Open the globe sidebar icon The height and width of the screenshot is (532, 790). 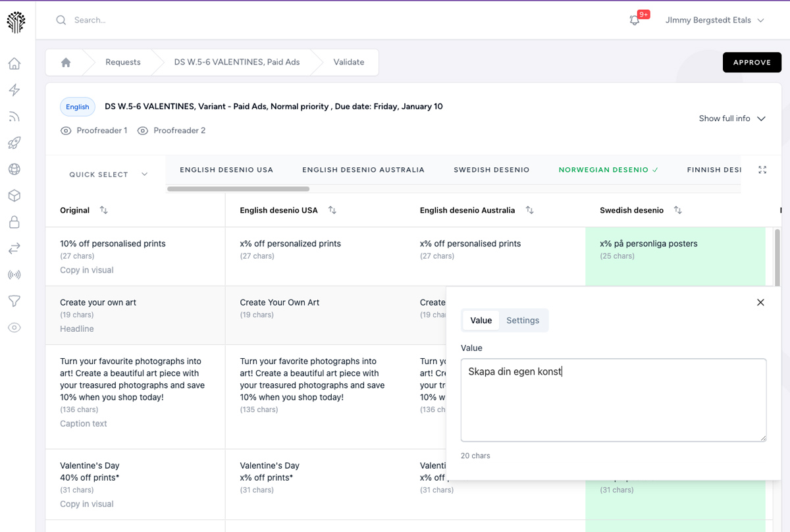coord(14,169)
